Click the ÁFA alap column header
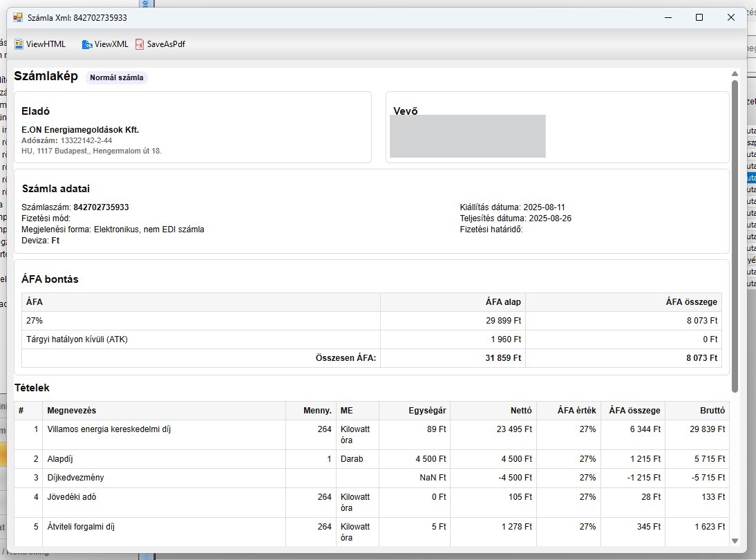756x560 pixels. point(503,302)
